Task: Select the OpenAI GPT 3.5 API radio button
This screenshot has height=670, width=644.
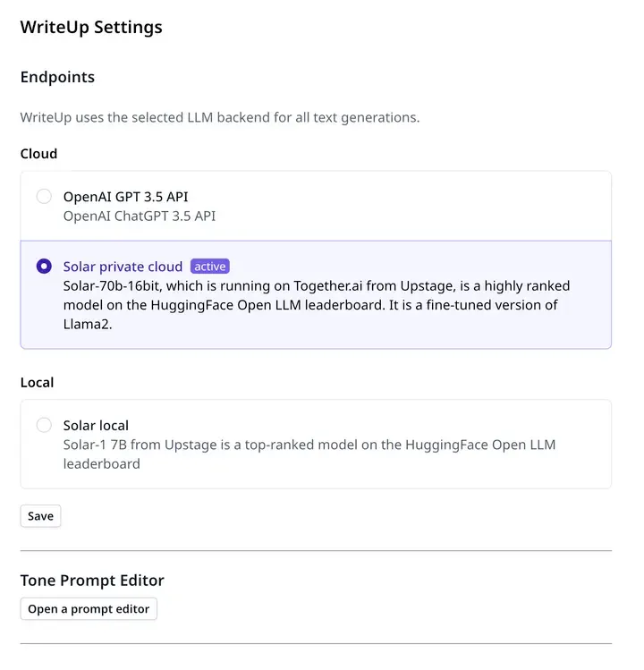Action: coord(44,197)
